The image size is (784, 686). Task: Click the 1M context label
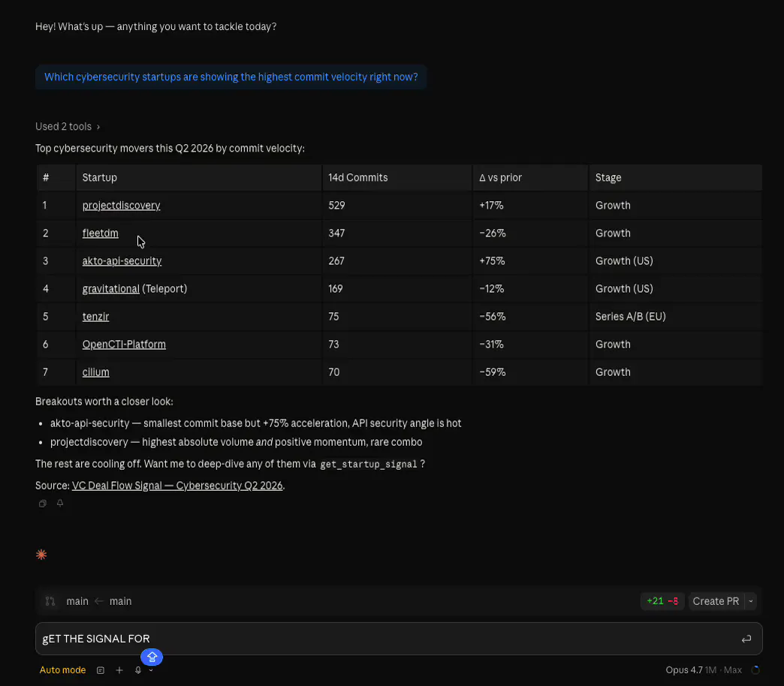pos(710,670)
